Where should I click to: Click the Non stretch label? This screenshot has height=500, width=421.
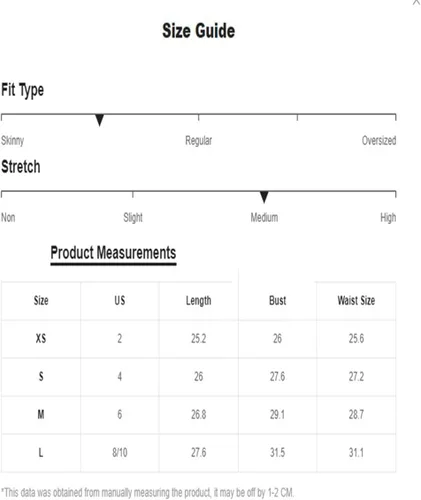click(x=8, y=217)
